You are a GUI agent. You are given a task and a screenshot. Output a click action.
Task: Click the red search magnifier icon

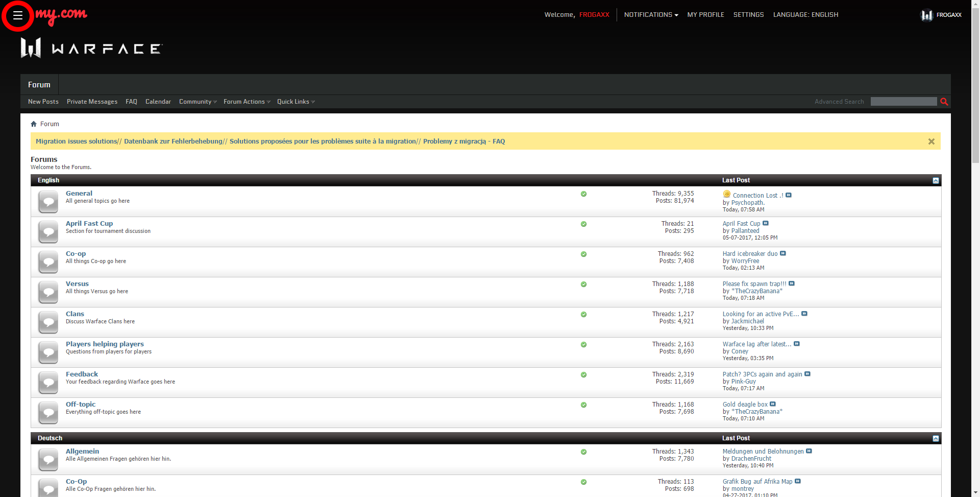pyautogui.click(x=944, y=102)
